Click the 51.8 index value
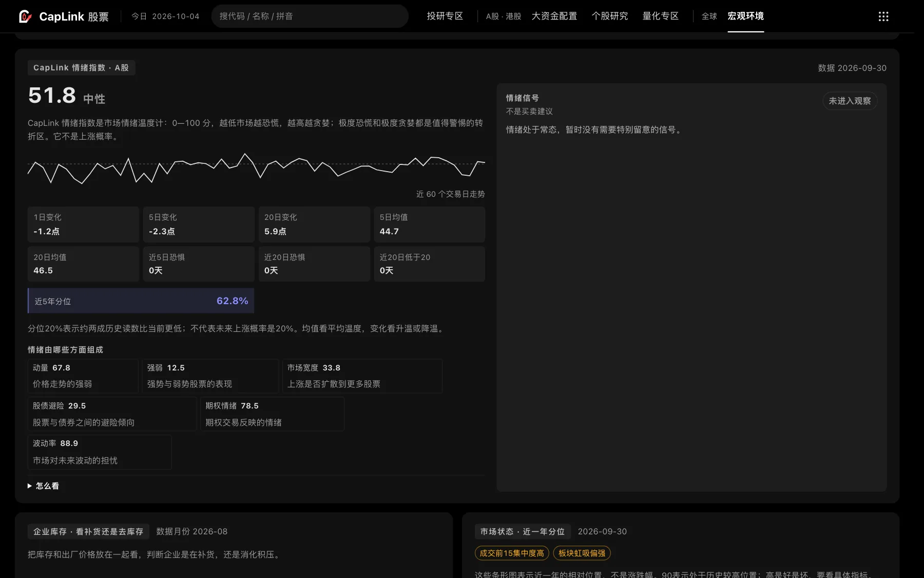The image size is (924, 578). (x=52, y=96)
